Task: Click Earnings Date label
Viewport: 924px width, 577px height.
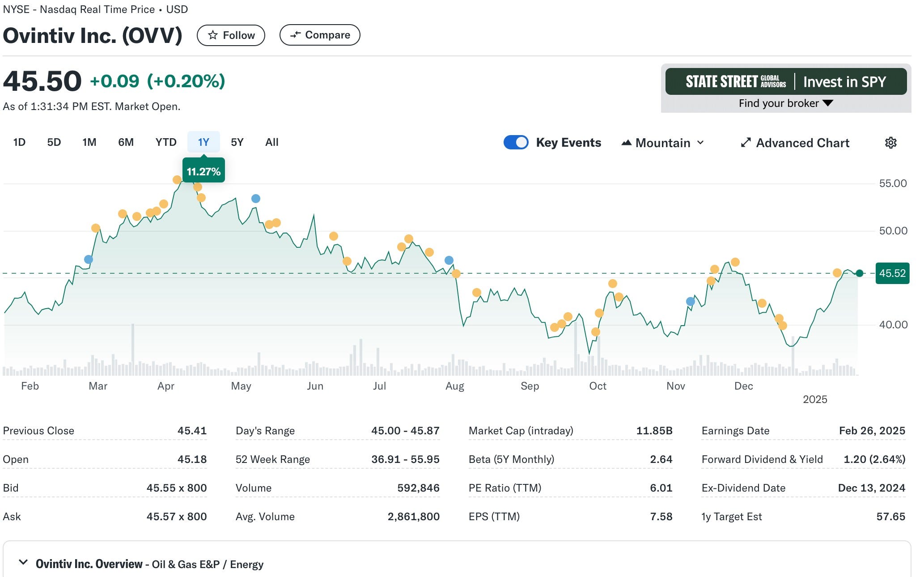Action: pyautogui.click(x=736, y=431)
